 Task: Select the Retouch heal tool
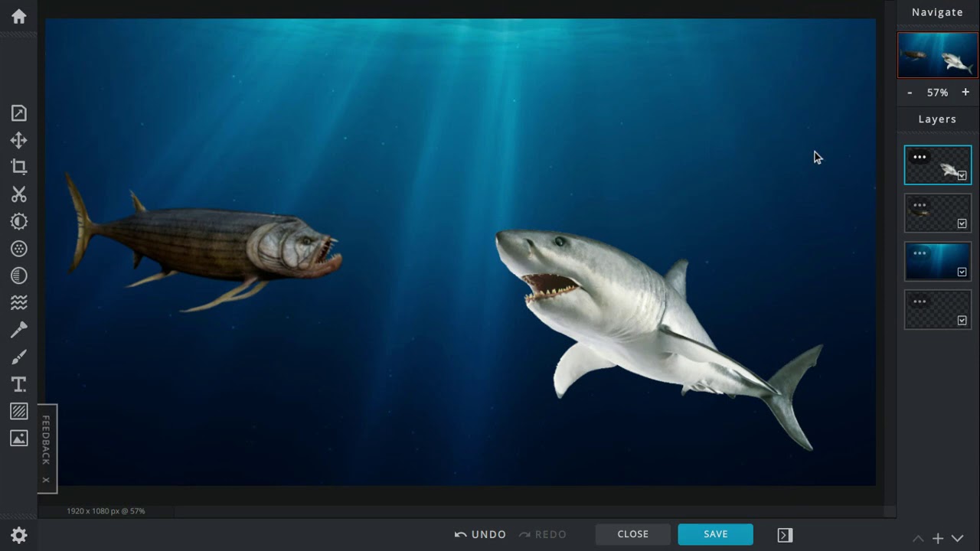pyautogui.click(x=19, y=330)
